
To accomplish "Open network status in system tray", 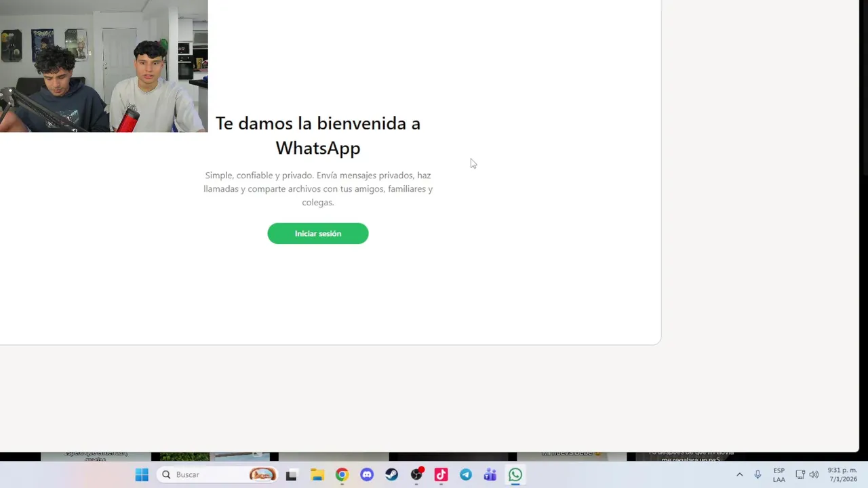I will 800,474.
